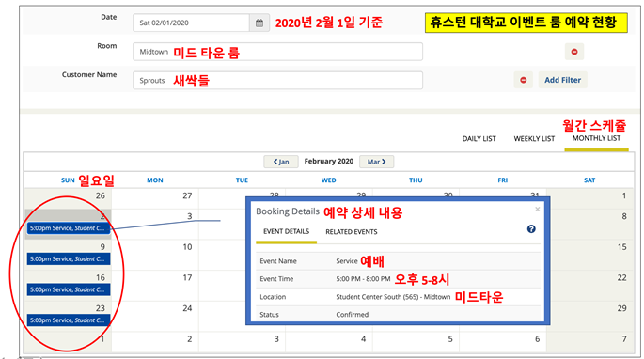
Task: Select day 10 in the calendar
Action: 187,247
